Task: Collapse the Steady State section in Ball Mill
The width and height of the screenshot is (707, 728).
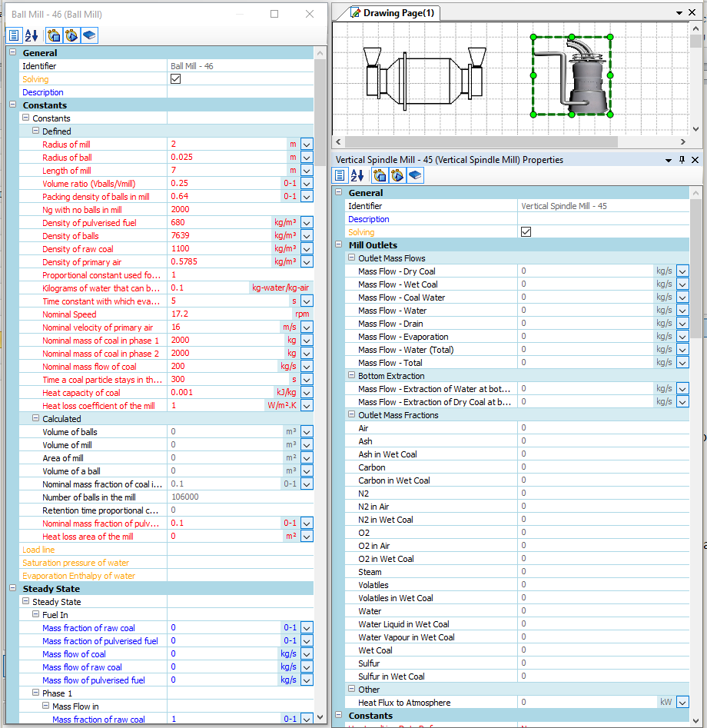Action: point(14,589)
